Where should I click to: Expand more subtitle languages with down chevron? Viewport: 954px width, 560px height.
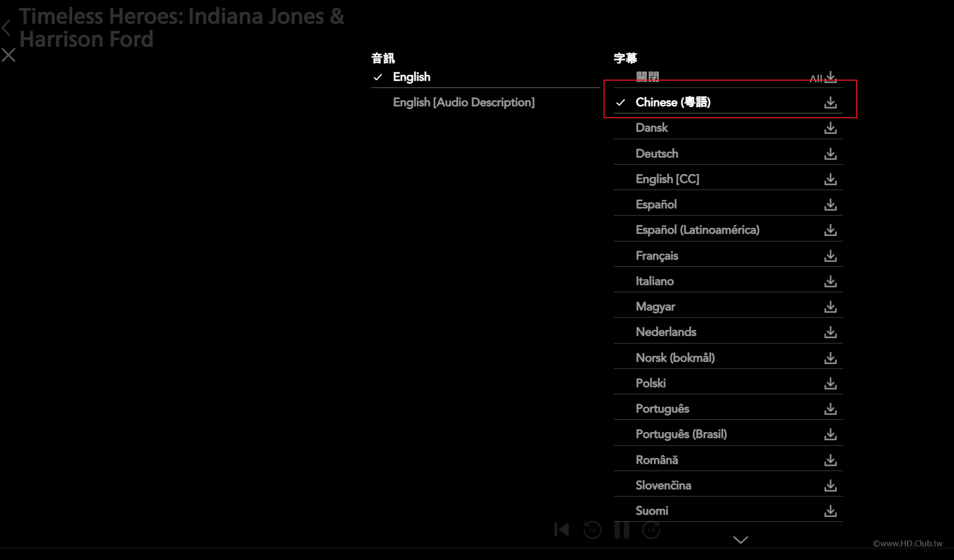click(x=740, y=539)
